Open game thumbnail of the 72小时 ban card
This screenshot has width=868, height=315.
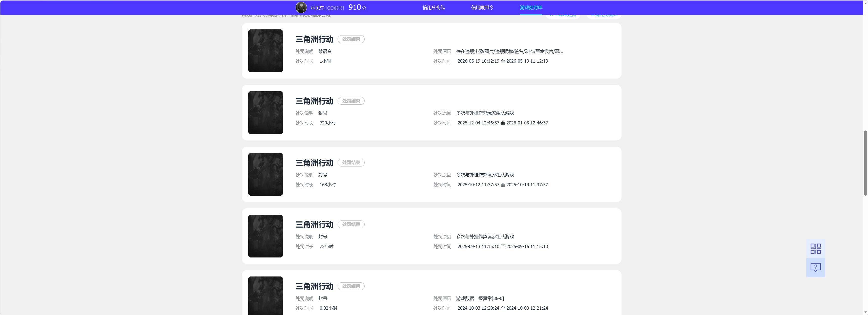pos(265,236)
